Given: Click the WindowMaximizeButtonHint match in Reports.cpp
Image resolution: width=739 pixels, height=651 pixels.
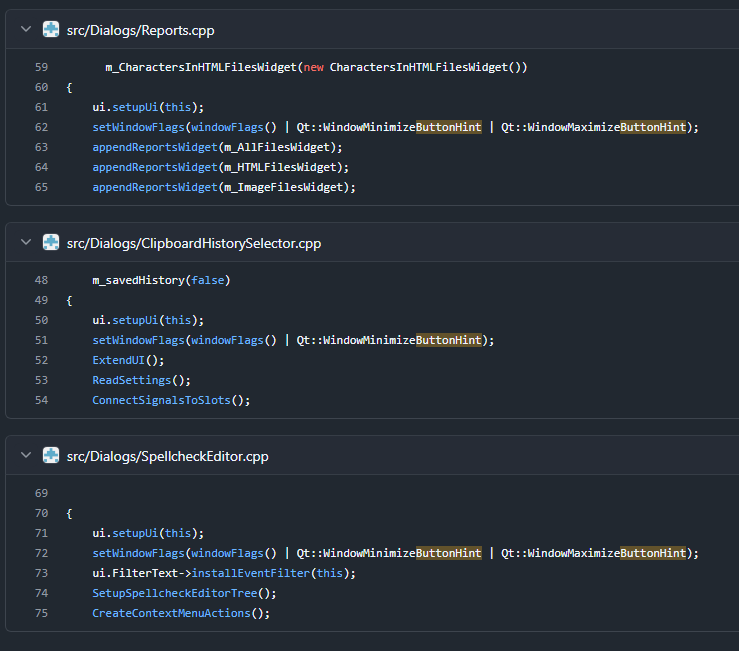Looking at the screenshot, I should click(x=607, y=127).
